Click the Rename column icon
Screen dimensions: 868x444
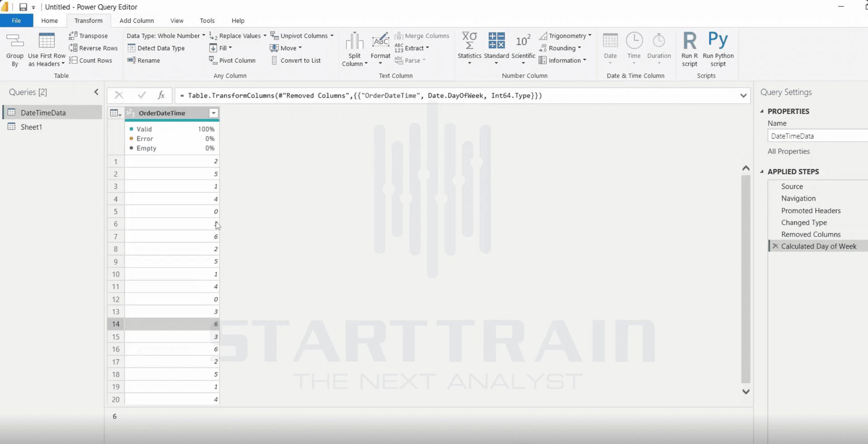point(132,60)
